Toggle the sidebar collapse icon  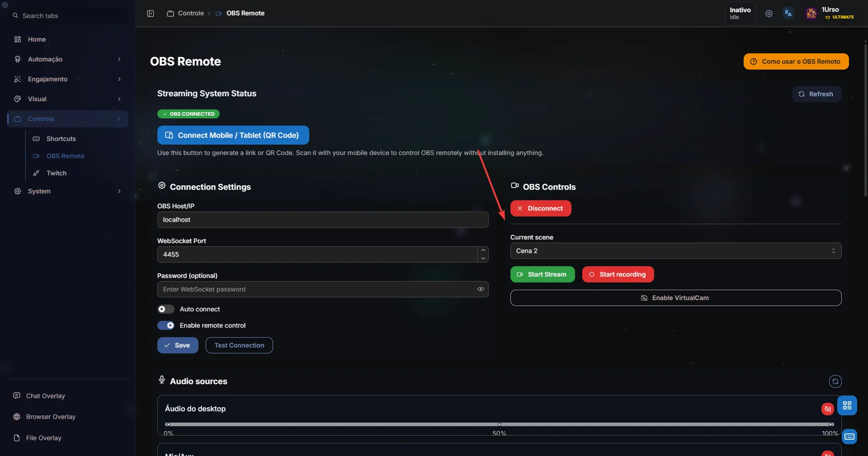point(151,14)
